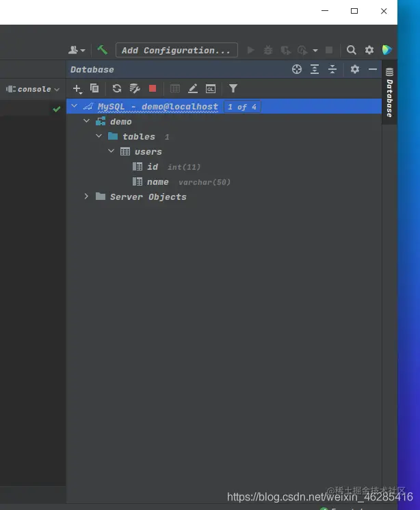Image resolution: width=420 pixels, height=510 pixels.
Task: Select the Server Objects folder
Action: 148,196
